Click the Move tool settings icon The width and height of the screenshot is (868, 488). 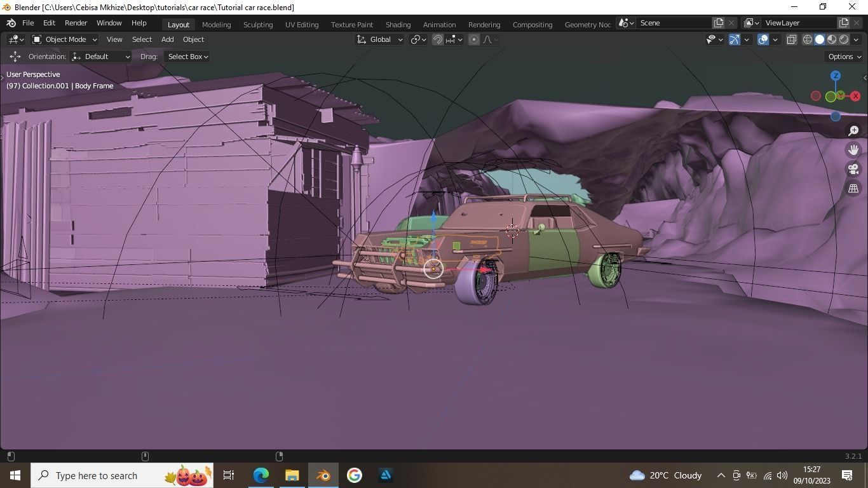(15, 57)
